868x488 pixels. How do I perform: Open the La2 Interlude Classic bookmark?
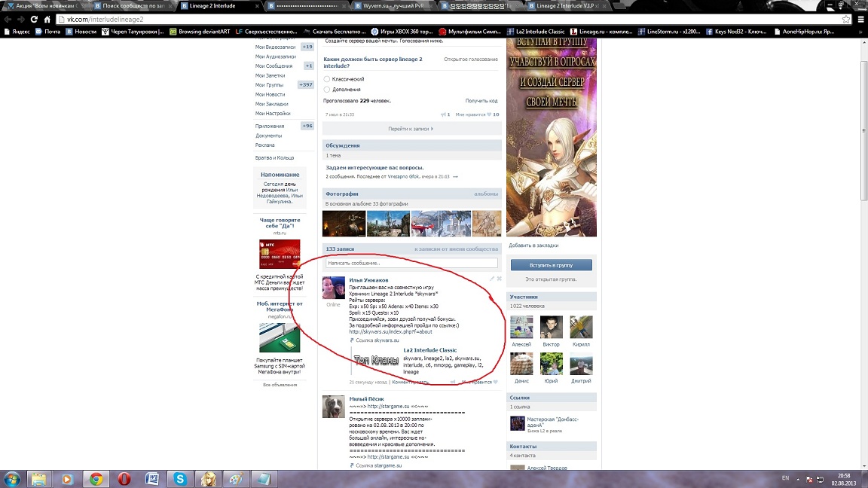[535, 32]
